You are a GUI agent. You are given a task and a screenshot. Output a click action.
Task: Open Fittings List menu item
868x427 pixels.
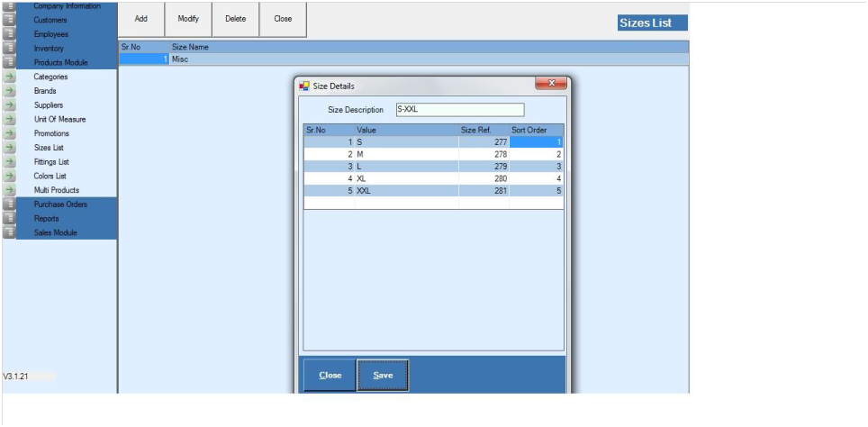(51, 162)
